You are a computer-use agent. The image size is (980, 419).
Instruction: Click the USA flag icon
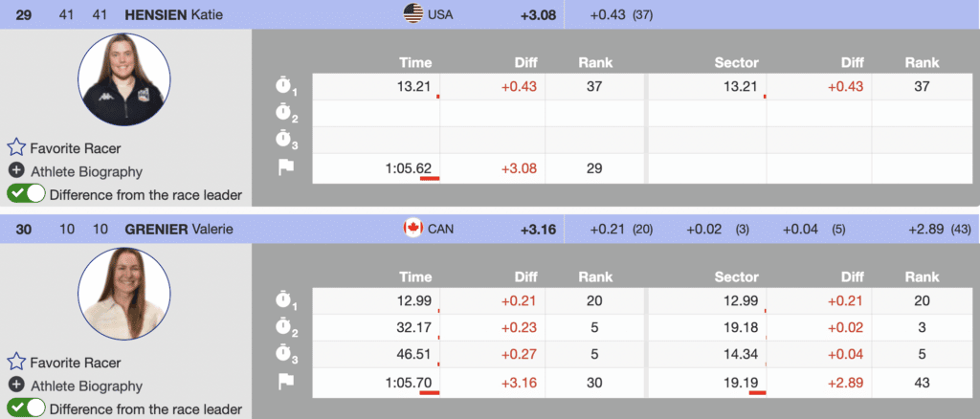click(x=412, y=14)
